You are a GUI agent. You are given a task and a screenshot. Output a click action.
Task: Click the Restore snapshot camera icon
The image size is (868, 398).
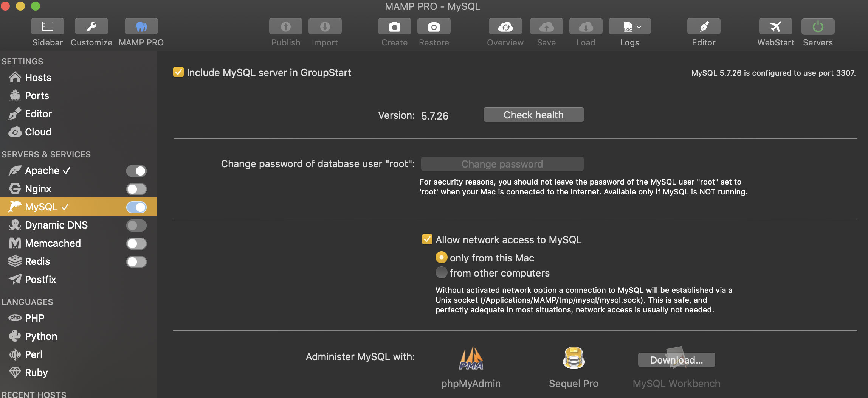click(434, 26)
